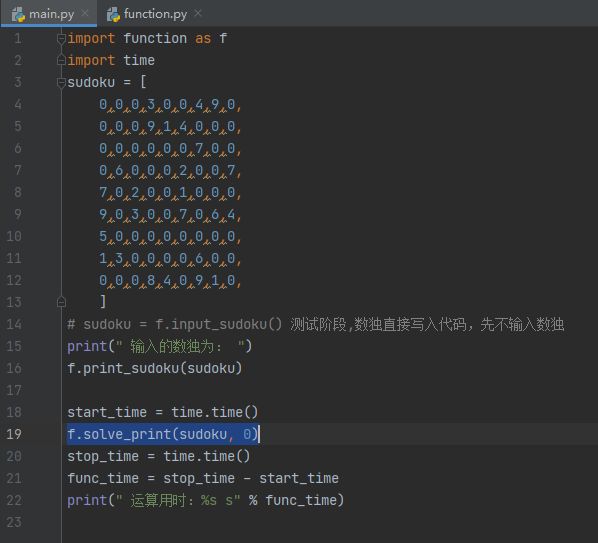Screen dimensions: 598x543
Task: Click on the start_time = time.time() line
Action: pos(162,412)
